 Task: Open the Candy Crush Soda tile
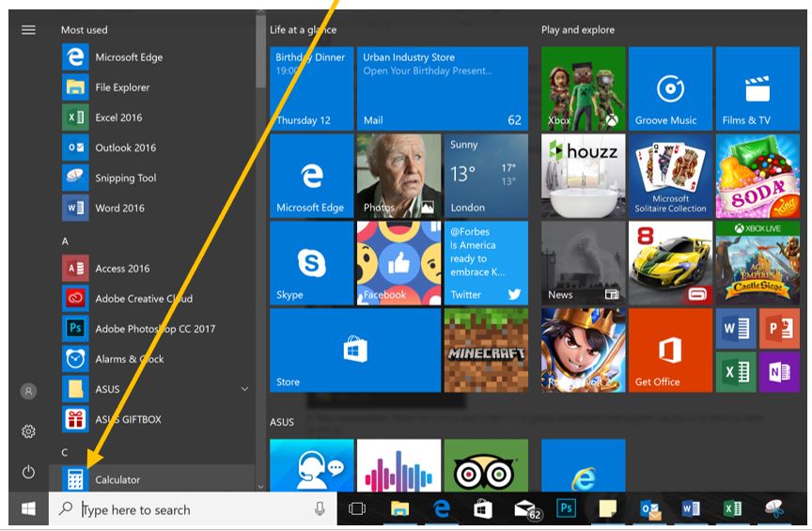click(757, 176)
